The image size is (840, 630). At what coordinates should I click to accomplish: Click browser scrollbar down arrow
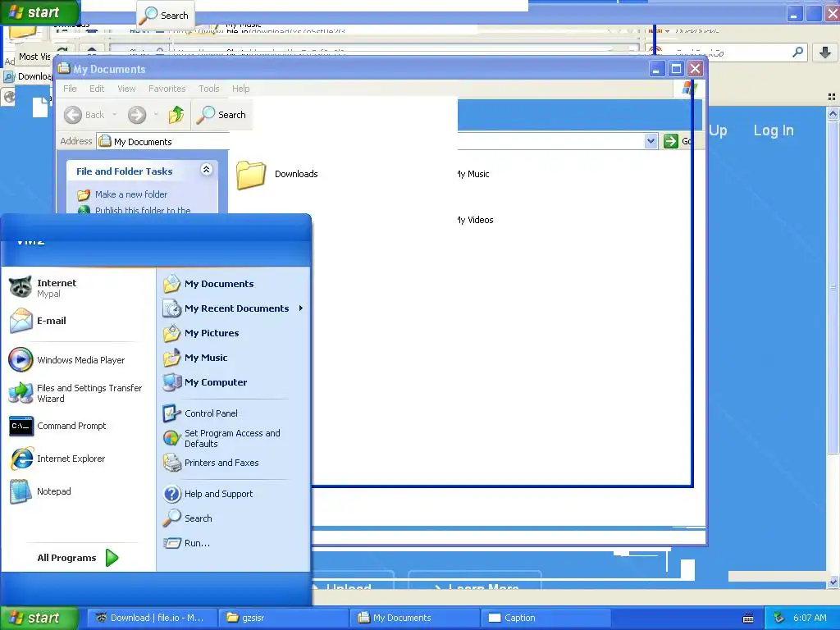(x=833, y=582)
